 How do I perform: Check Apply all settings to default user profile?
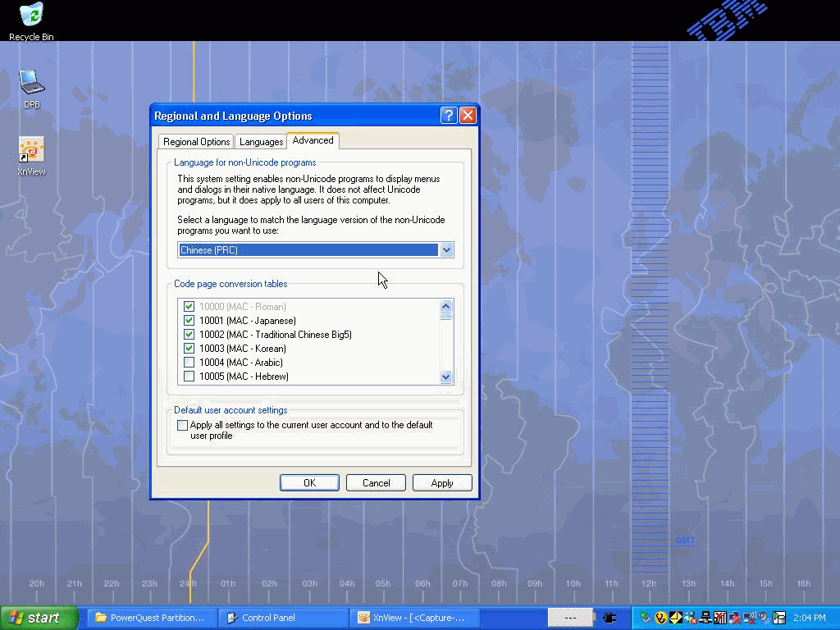(182, 426)
